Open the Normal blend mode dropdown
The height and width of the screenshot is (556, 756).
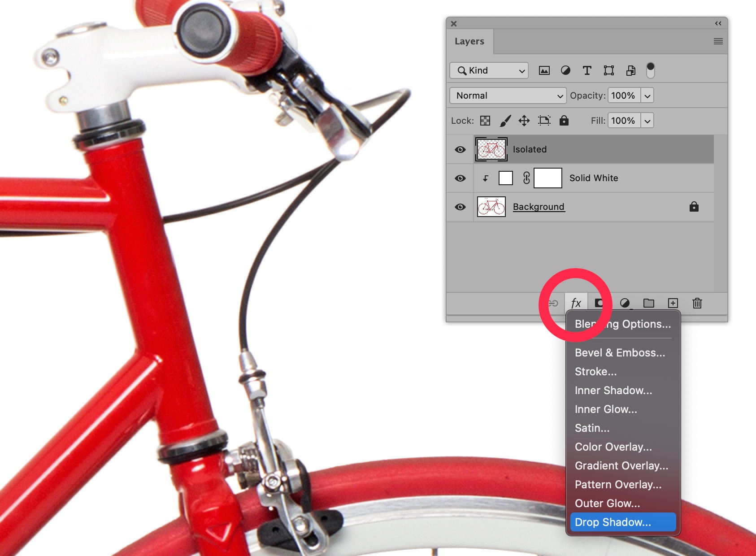pos(508,96)
